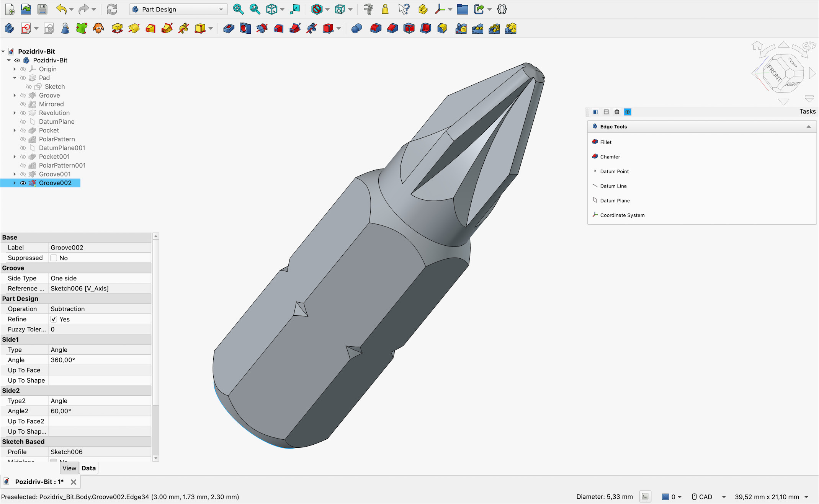Toggle visibility of Pozidriv-Bit body
Image resolution: width=819 pixels, height=504 pixels.
[17, 60]
